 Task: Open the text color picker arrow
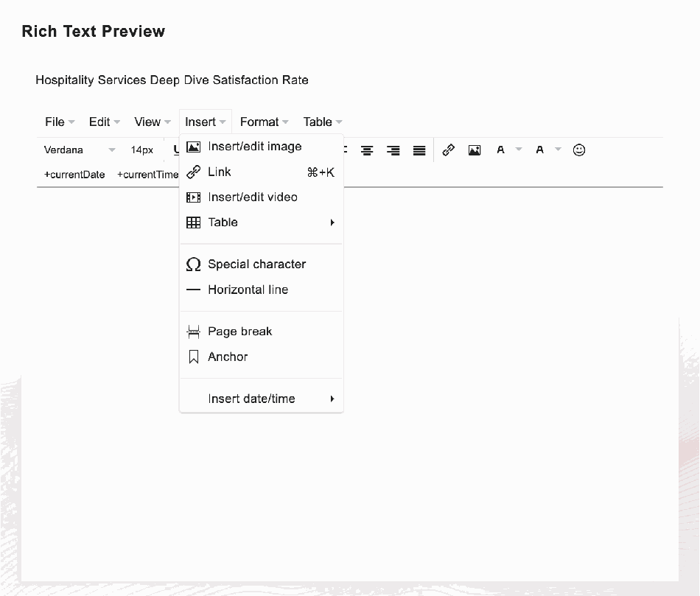[519, 150]
